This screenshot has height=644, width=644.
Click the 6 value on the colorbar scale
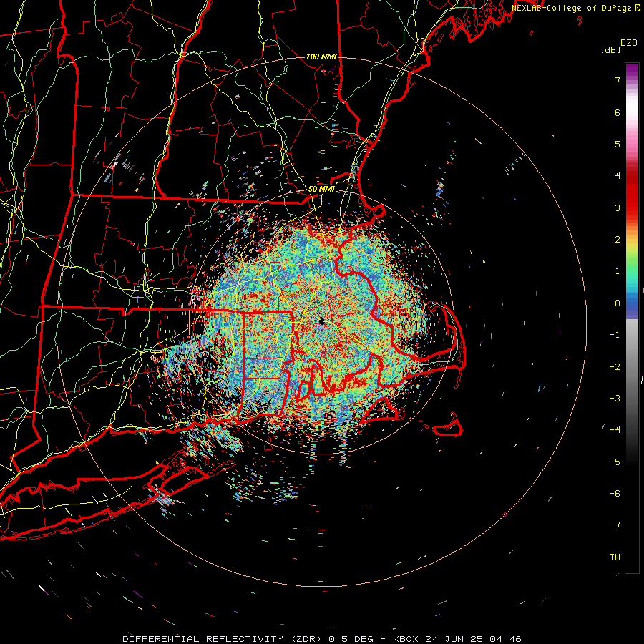[618, 112]
